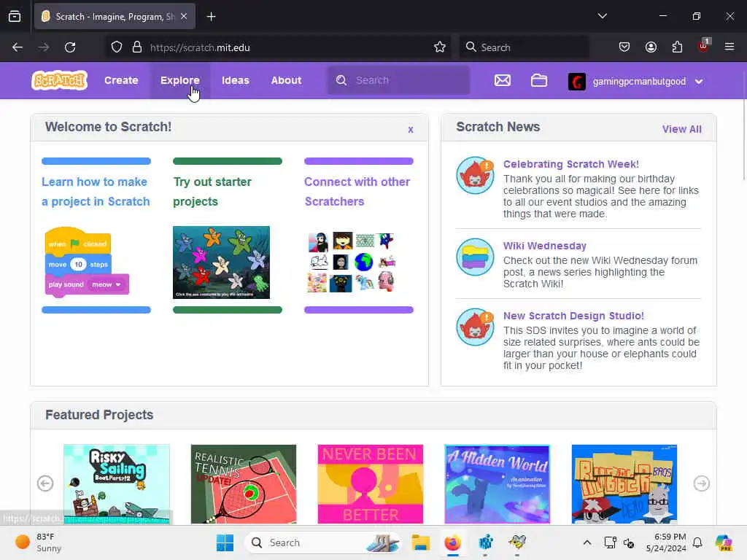Click the Wiki Wednesday news icon
The image size is (747, 560).
475,257
